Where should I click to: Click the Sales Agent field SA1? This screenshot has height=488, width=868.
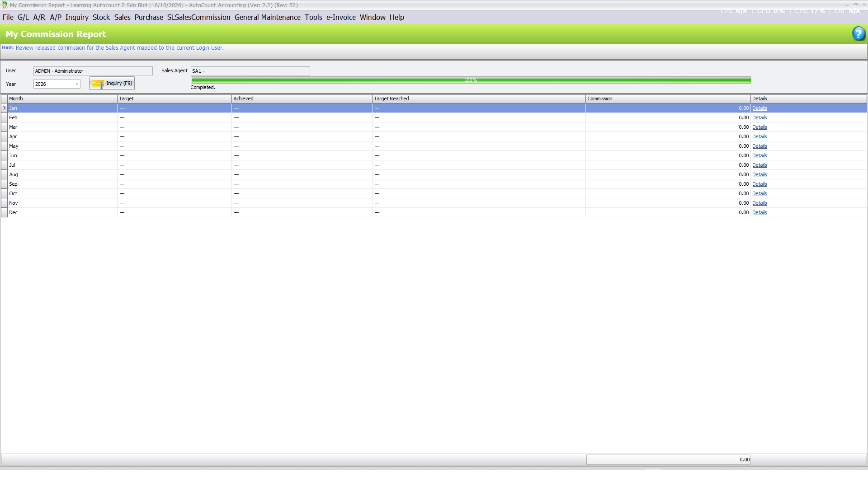pos(250,71)
